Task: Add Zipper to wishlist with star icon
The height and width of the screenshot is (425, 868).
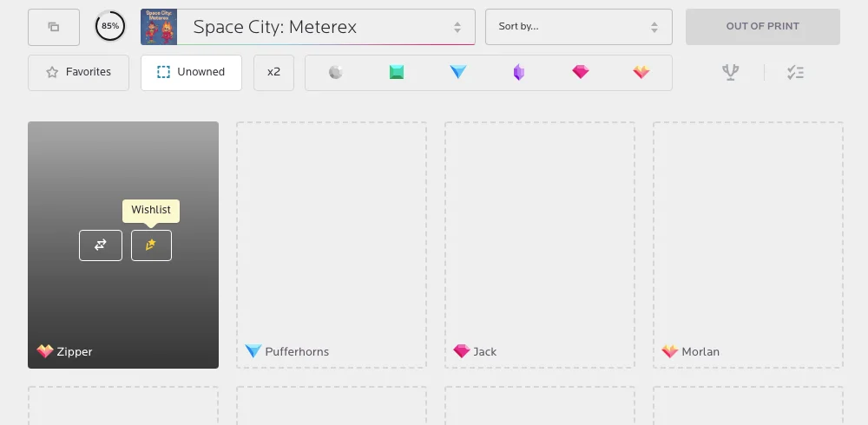Action: 151,245
